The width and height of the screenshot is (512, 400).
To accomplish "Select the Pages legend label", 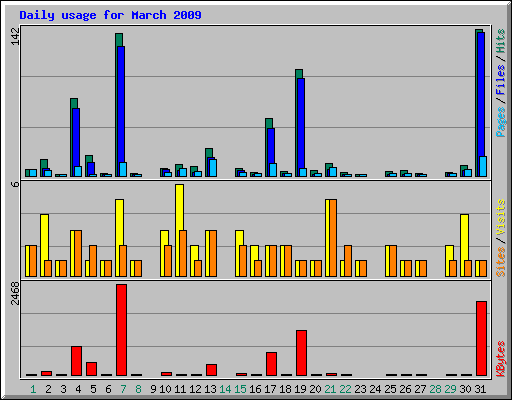I will pyautogui.click(x=500, y=122).
